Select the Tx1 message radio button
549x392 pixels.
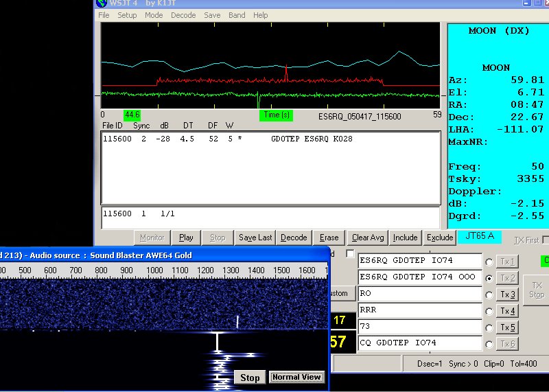489,262
